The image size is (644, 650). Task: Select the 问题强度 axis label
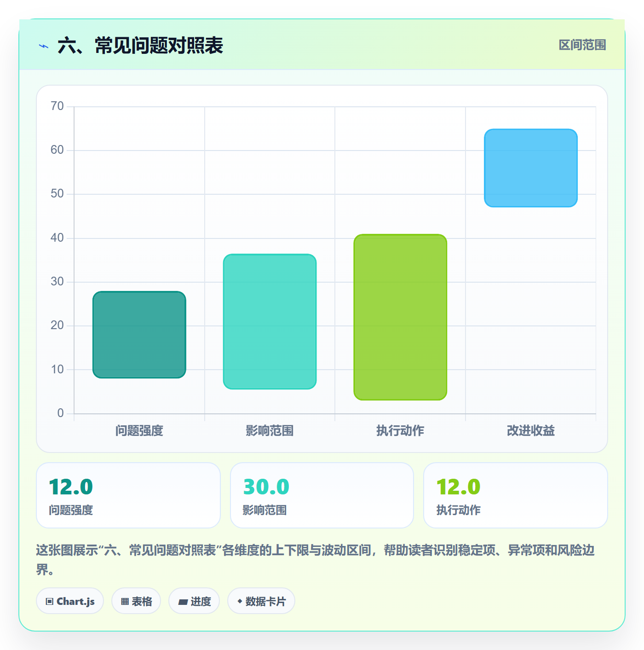(139, 431)
